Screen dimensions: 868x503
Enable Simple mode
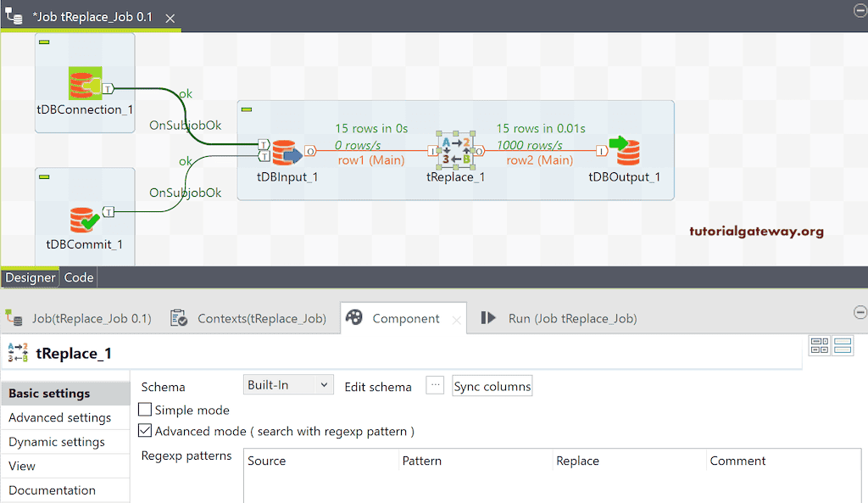point(145,410)
